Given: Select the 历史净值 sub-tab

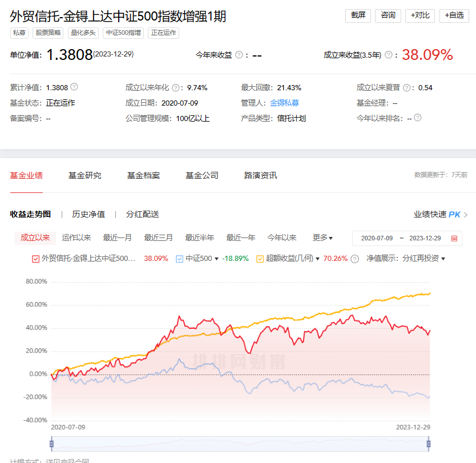Looking at the screenshot, I should 88,214.
